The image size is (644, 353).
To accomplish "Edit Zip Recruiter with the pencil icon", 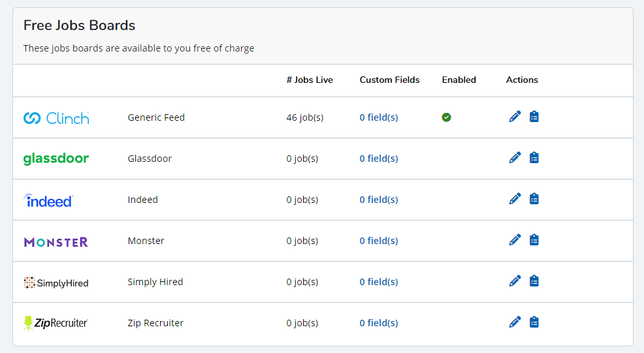I will point(515,322).
